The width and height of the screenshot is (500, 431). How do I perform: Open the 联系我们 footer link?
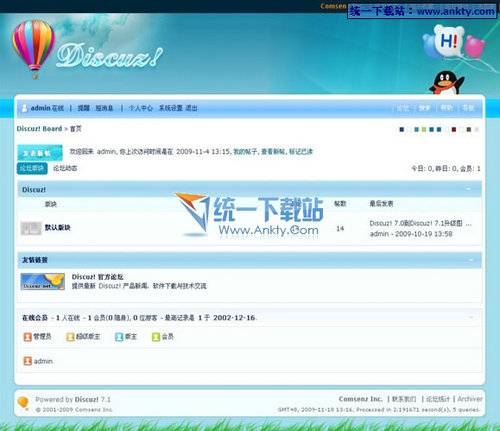pyautogui.click(x=404, y=399)
